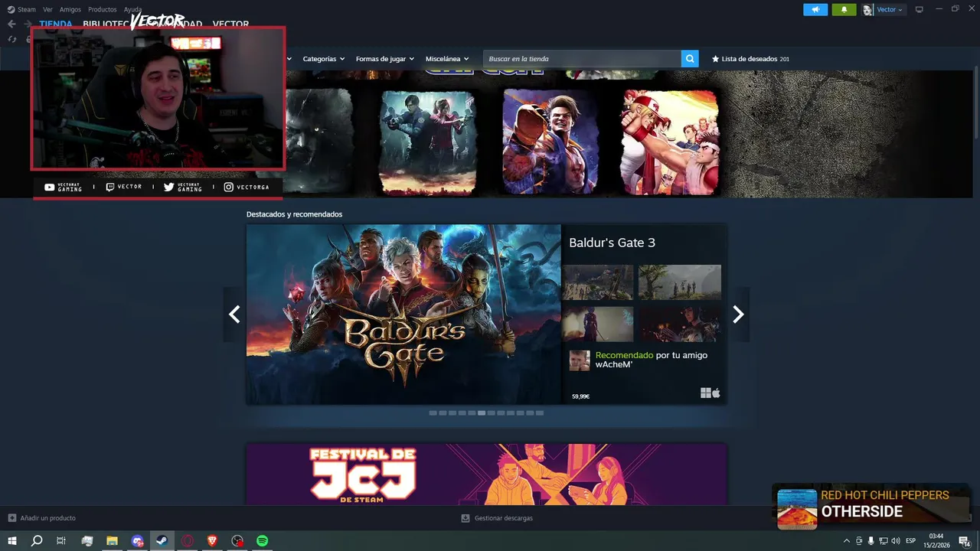980x551 pixels.
Task: Open the Windows notification center
Action: coord(964,541)
